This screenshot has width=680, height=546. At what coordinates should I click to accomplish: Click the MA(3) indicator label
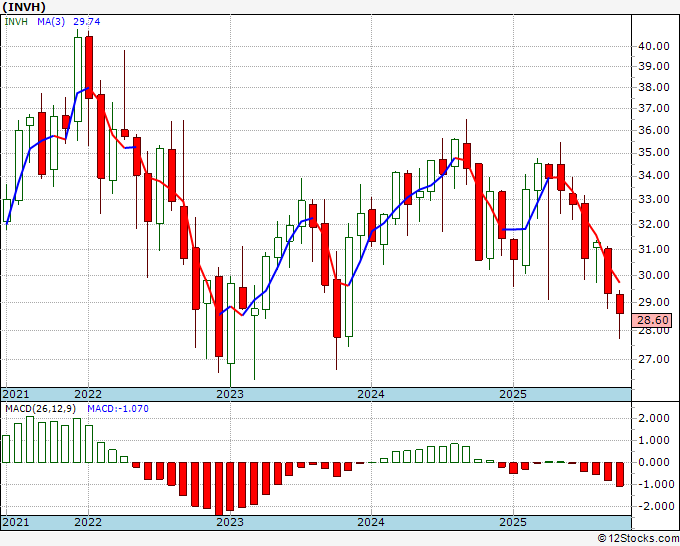[x=51, y=21]
